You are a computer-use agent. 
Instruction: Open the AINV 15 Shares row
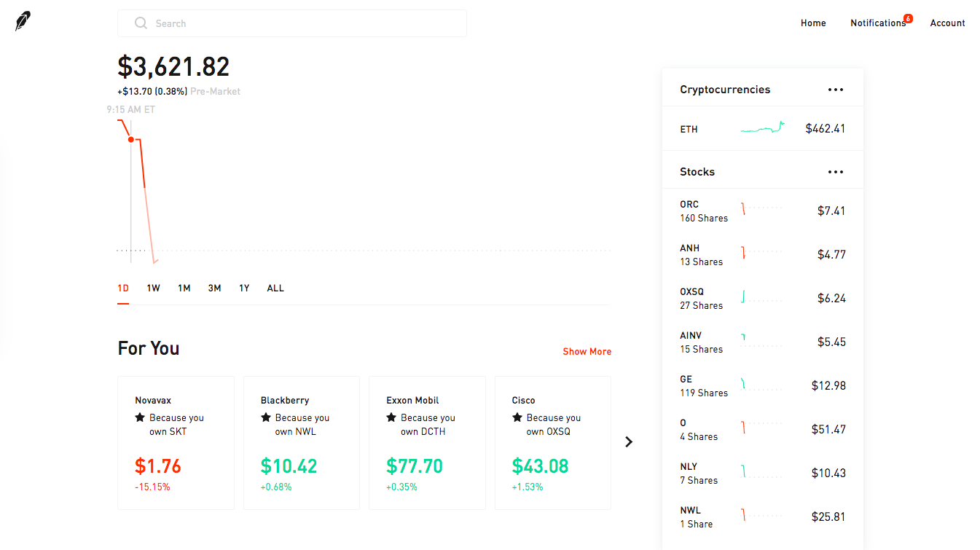tap(763, 342)
